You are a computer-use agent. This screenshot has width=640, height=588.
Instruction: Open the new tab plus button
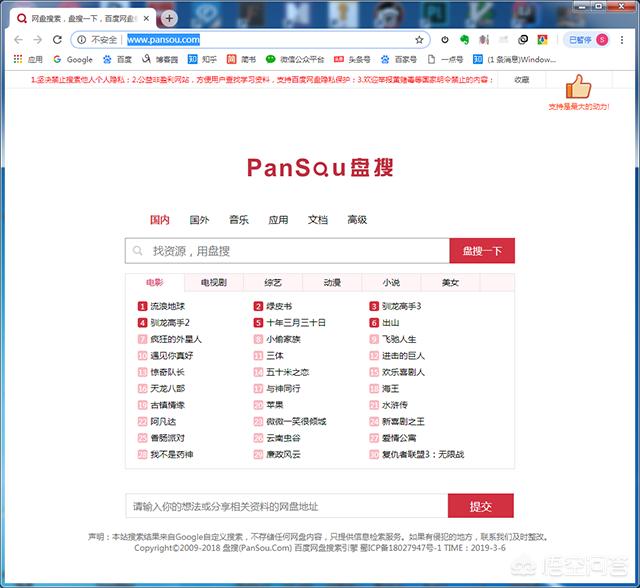coord(169,18)
